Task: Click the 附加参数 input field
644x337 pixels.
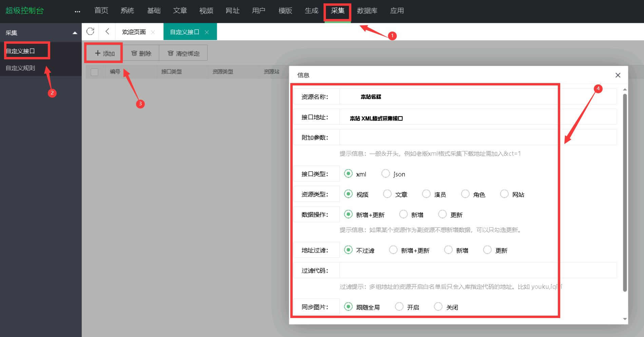Action: [x=441, y=137]
